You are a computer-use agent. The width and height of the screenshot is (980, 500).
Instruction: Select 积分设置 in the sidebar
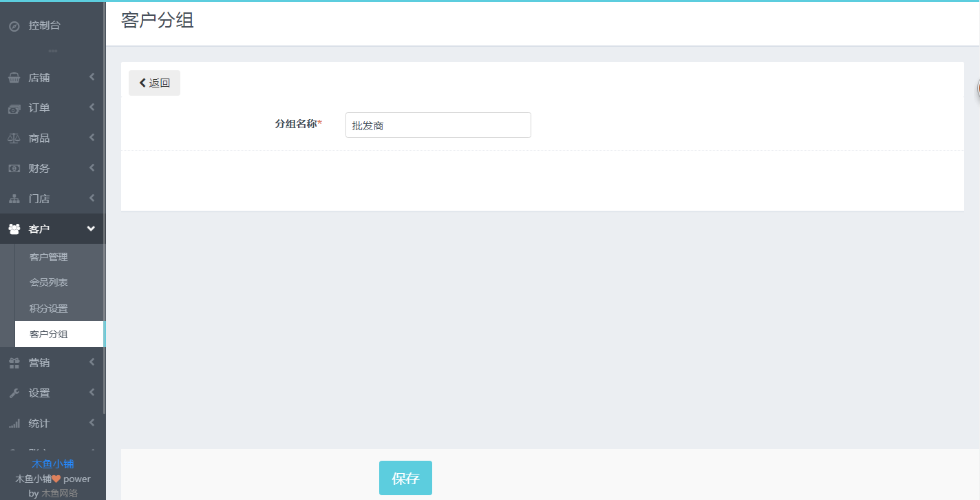(x=49, y=309)
